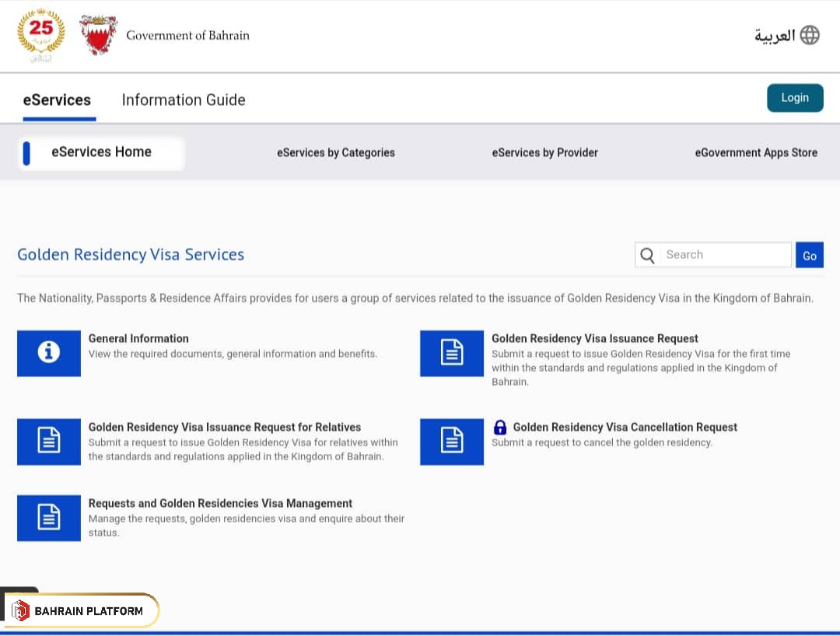Image resolution: width=840 pixels, height=636 pixels.
Task: Click the Government of Bahrain coat of arms
Action: point(98,35)
